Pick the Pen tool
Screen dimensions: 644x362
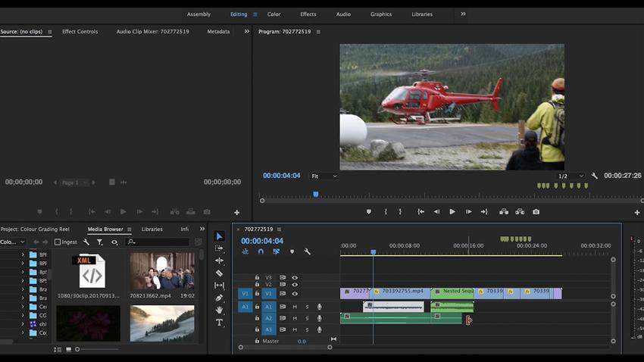[219, 298]
